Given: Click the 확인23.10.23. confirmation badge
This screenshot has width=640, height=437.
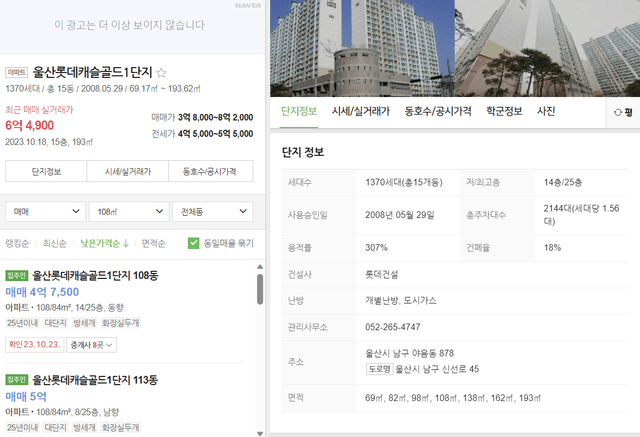Looking at the screenshot, I should tap(35, 345).
